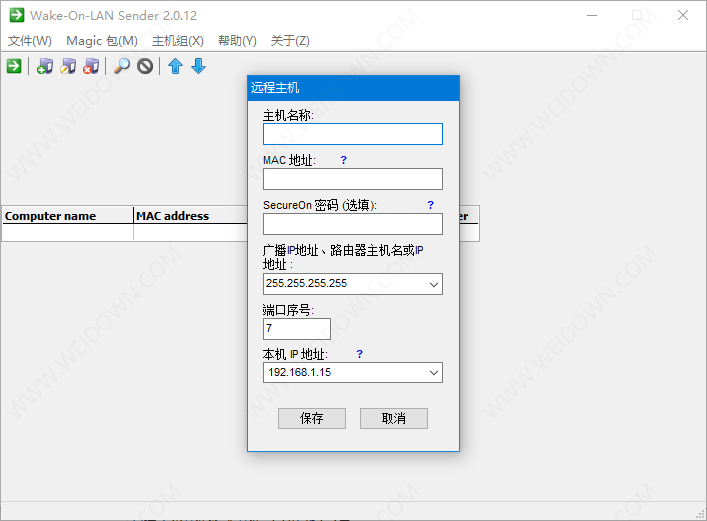Open the 关于(Z) menu
Image resolution: width=707 pixels, height=521 pixels.
[290, 41]
